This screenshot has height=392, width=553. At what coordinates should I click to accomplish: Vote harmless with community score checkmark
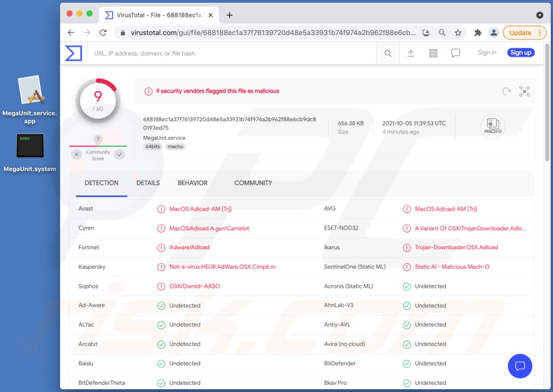(x=120, y=154)
